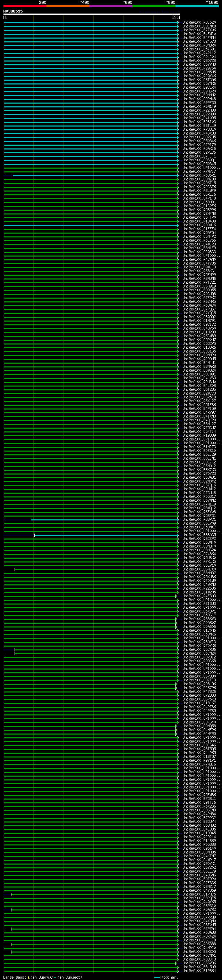This screenshot has height=980, width=222.
Task: Click the cyan alignment bar for UniRef100_A3BPC1
Action: coord(105,520)
